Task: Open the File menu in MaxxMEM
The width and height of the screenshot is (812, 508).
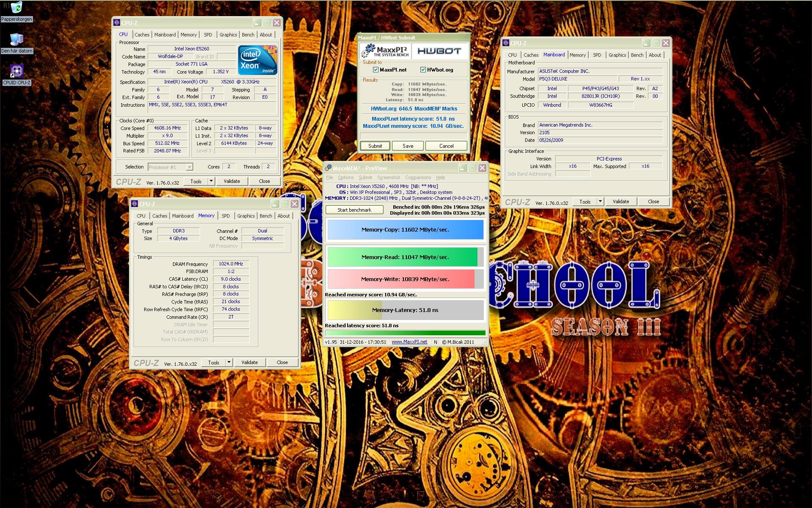Action: pos(329,178)
